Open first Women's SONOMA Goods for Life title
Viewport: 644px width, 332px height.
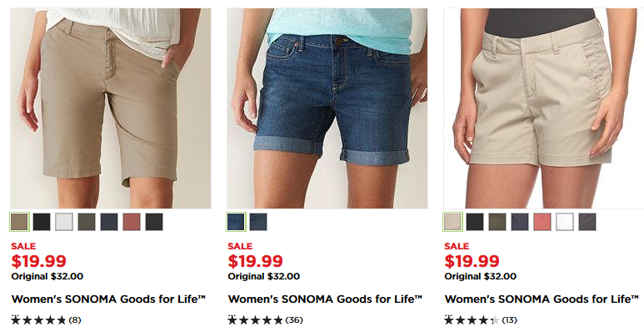[x=108, y=299]
